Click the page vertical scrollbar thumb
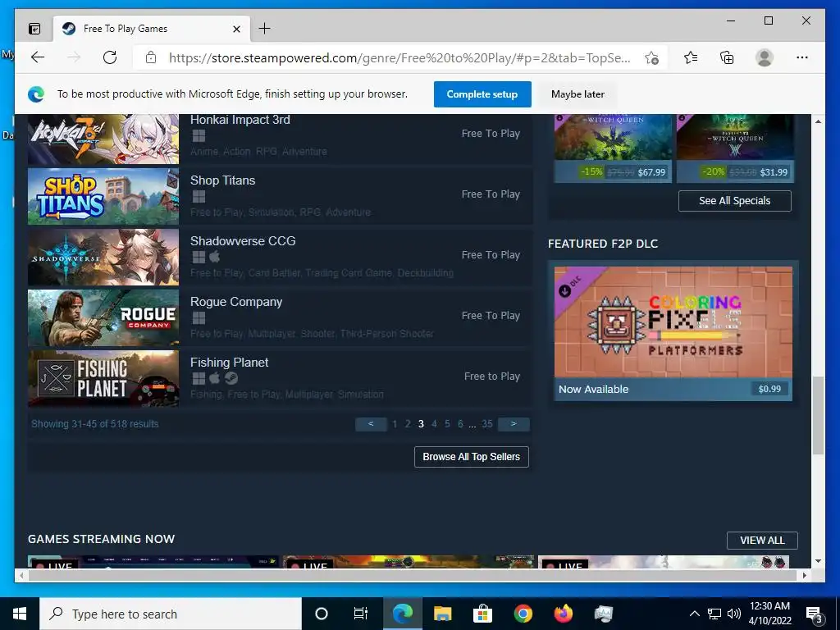The height and width of the screenshot is (630, 840). coord(818,416)
